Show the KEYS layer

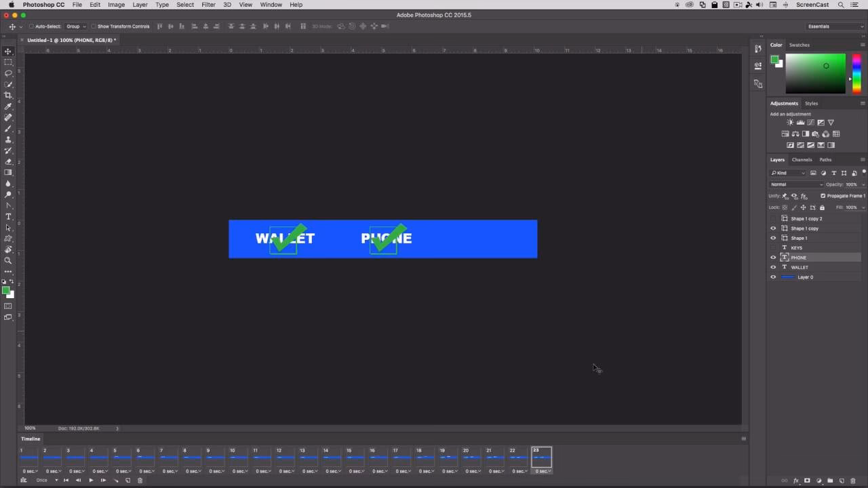click(773, 247)
